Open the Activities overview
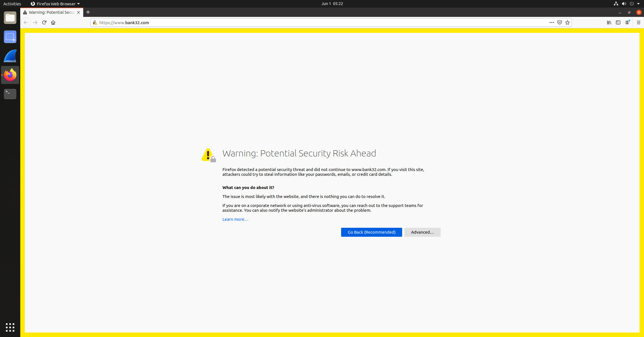Viewport: 644px width, 337px height. point(12,4)
